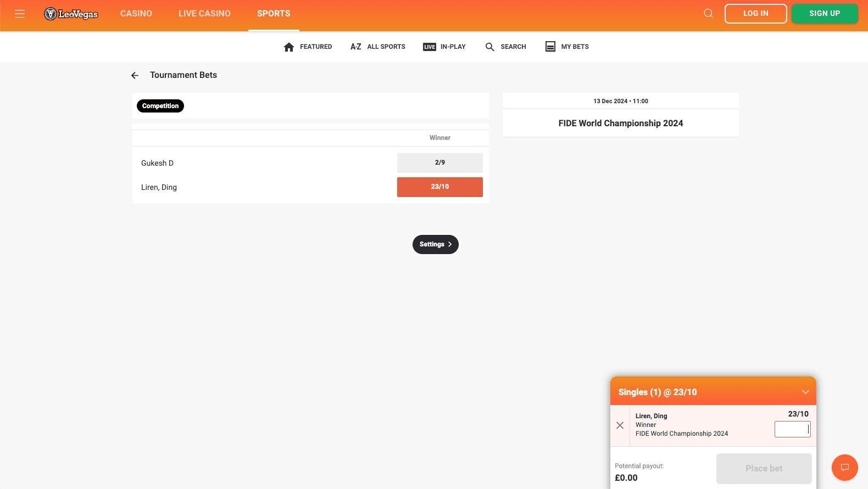Click the header search magnifier icon
Viewport: 868px width, 489px height.
(709, 14)
